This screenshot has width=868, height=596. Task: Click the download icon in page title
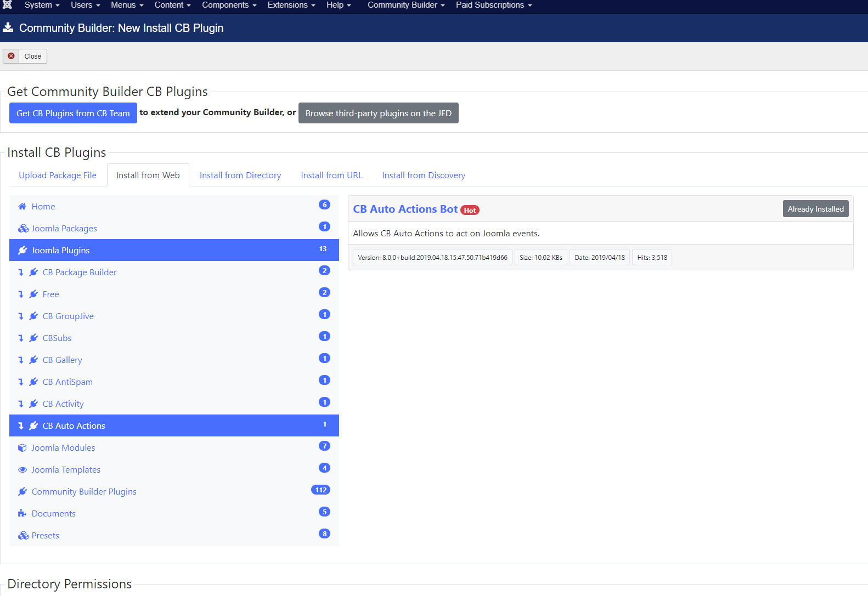pos(8,27)
